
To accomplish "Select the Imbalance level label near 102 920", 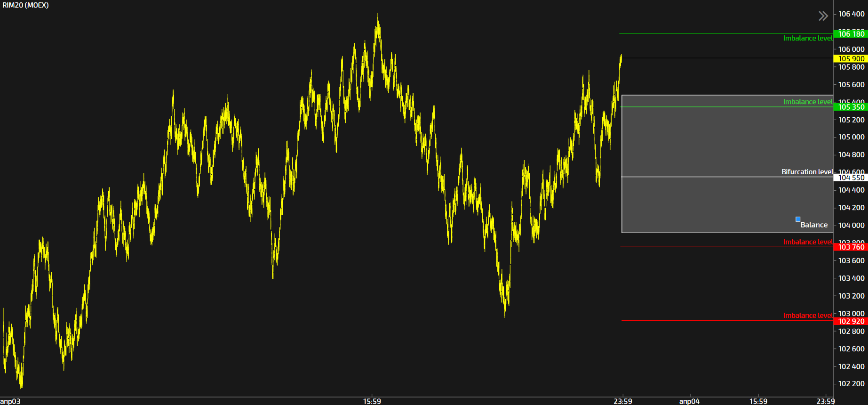I will point(808,316).
